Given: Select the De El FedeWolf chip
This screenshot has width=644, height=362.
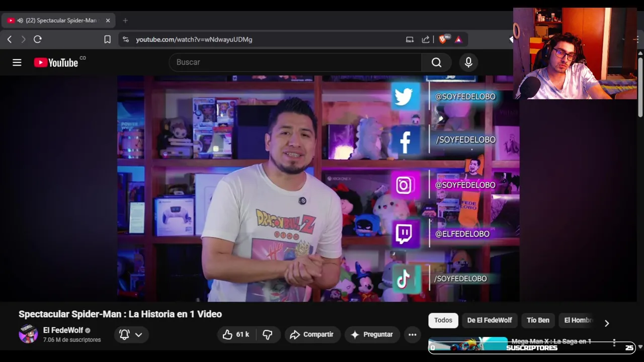Looking at the screenshot, I should [x=490, y=320].
